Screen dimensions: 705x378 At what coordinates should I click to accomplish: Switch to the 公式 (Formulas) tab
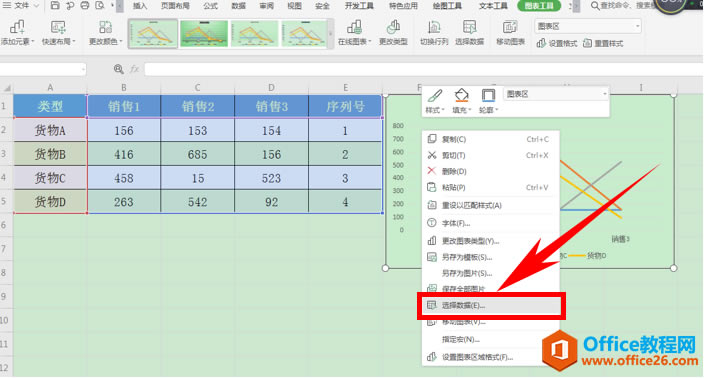coord(210,6)
